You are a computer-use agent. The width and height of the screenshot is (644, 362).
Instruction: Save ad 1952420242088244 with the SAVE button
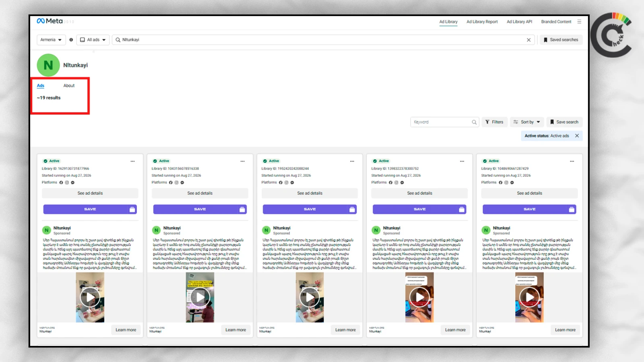[x=310, y=210]
